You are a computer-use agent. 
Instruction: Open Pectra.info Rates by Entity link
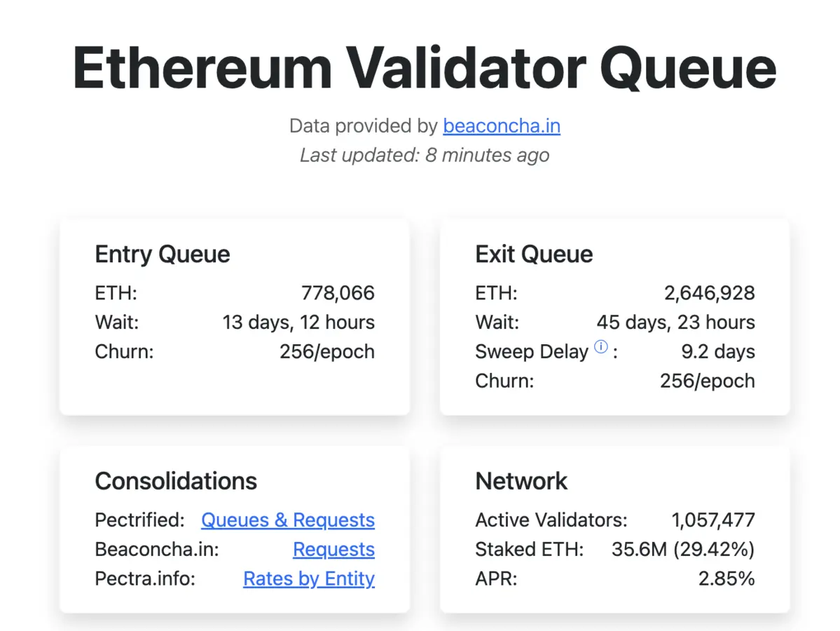[308, 579]
